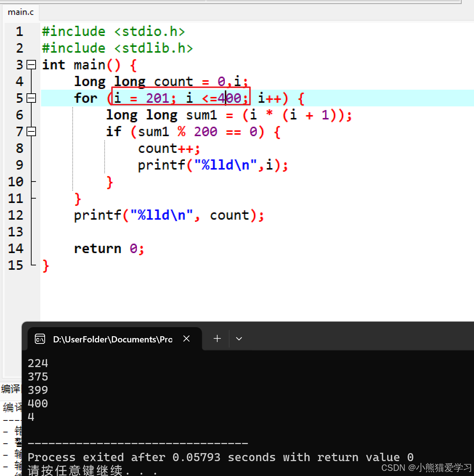Place cursor on '#include <stdlib.h>' line
This screenshot has height=476, width=474.
(x=117, y=48)
